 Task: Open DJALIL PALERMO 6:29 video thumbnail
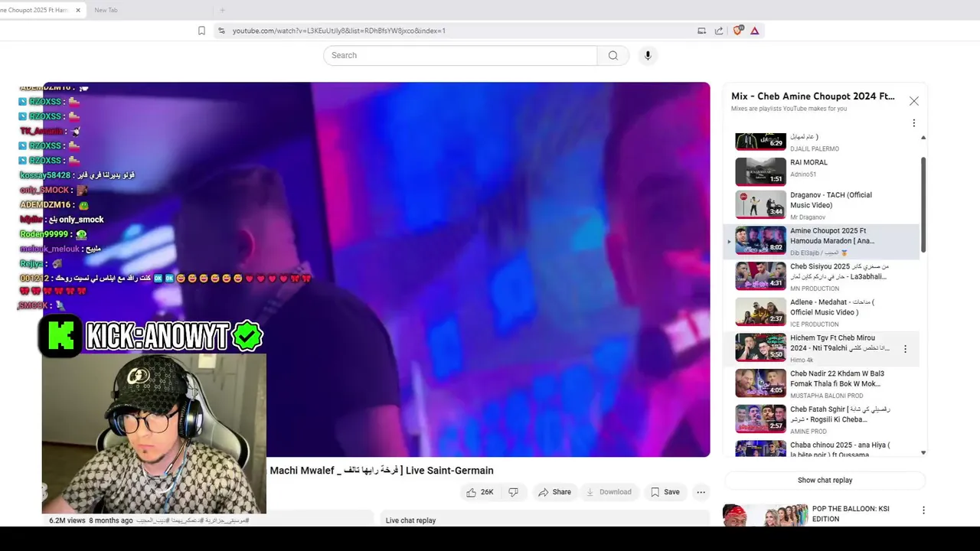click(x=760, y=142)
